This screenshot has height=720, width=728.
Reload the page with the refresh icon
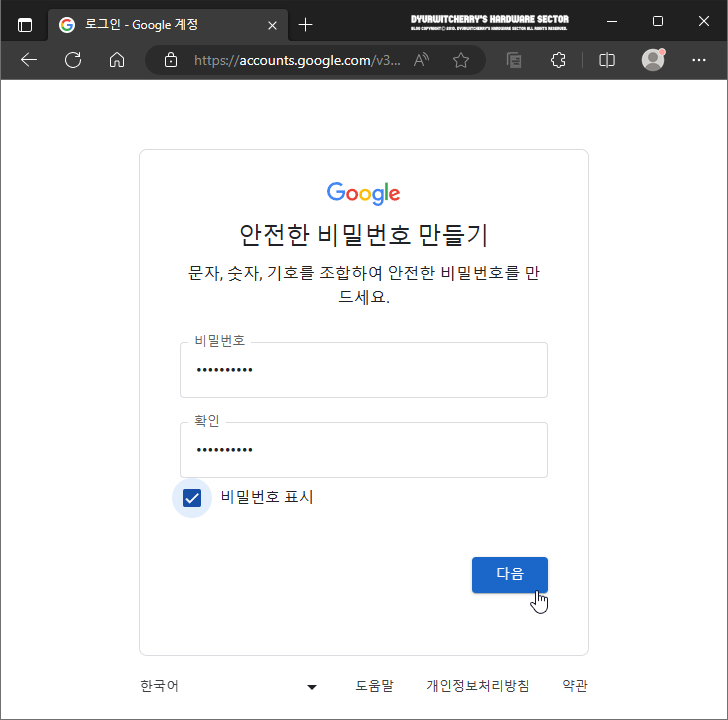(x=73, y=60)
